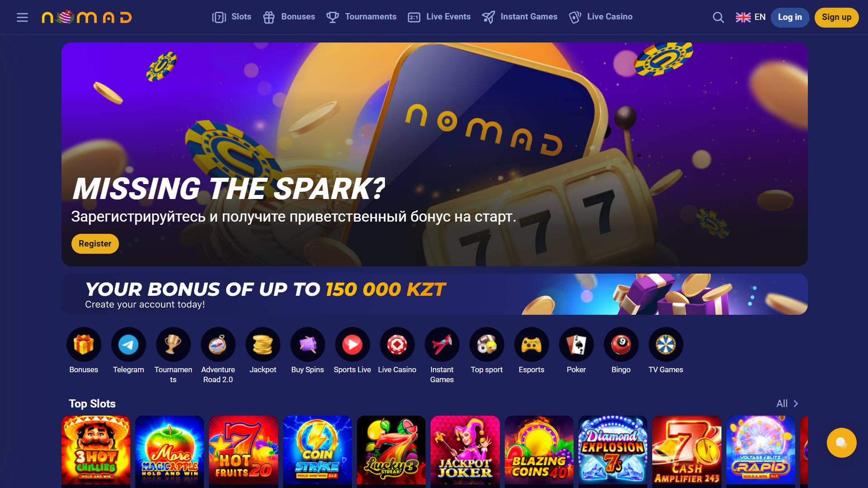Expand all Top Slots via All arrow
868x488 pixels.
click(x=787, y=403)
